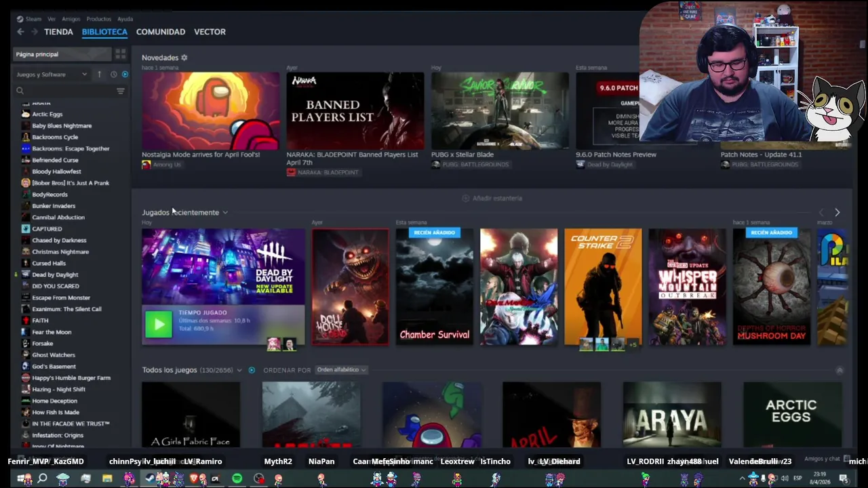Click the magnifier icon in library search
This screenshot has width=868, height=488.
(20, 91)
